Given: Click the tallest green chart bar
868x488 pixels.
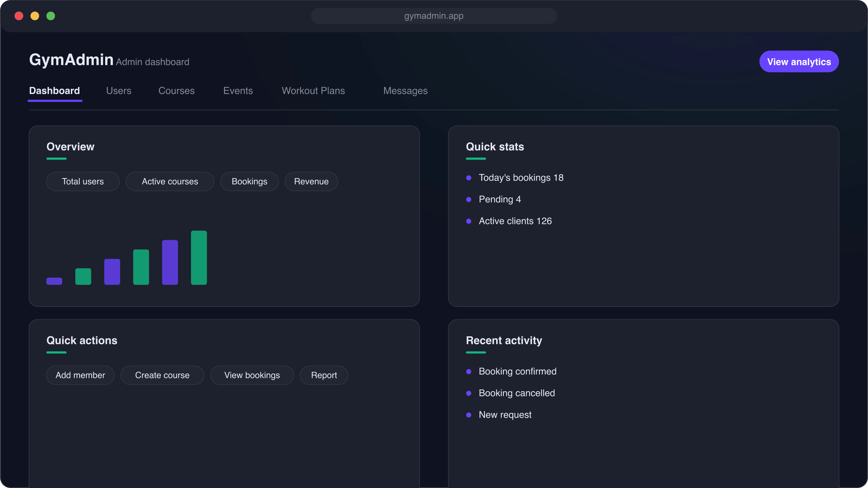Looking at the screenshot, I should [x=199, y=258].
